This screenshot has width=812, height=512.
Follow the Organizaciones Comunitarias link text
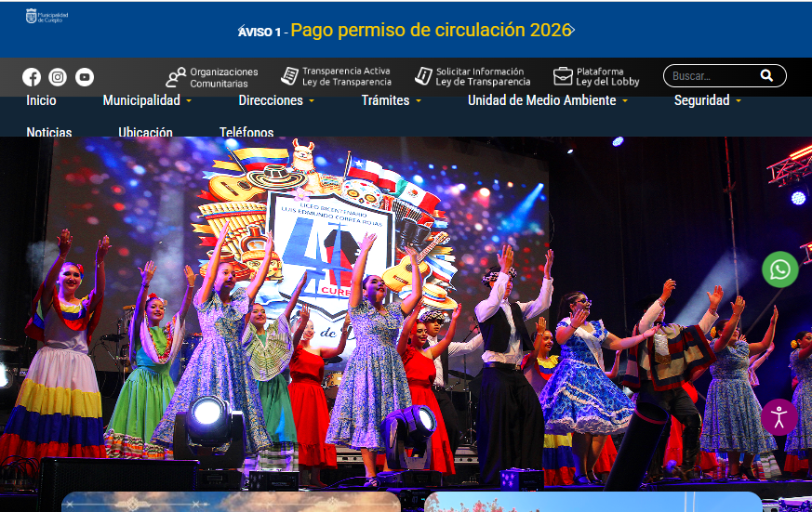[224, 77]
